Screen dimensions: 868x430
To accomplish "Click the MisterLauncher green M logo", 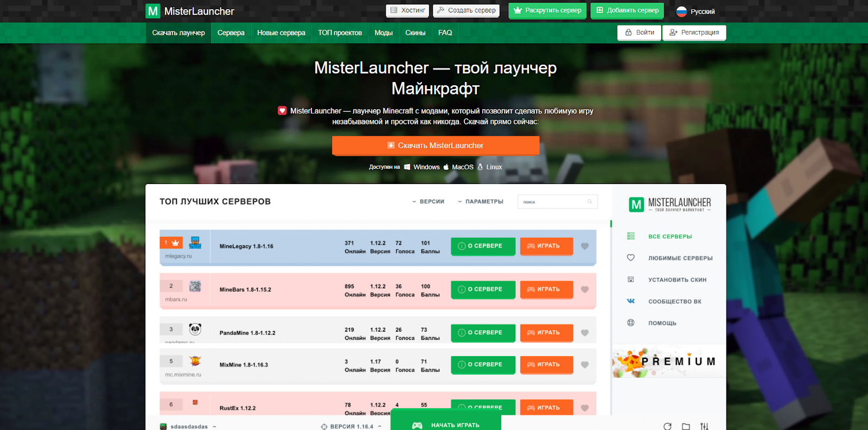I will [x=153, y=11].
